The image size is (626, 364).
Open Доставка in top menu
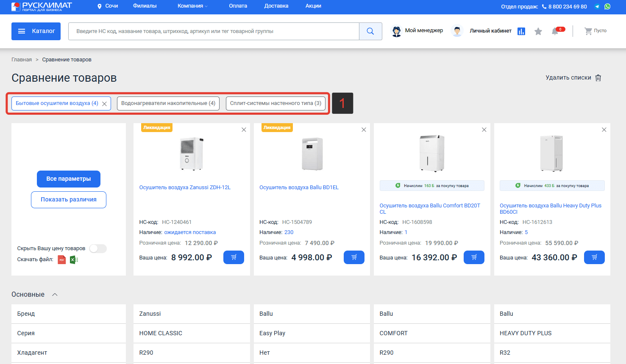click(276, 6)
